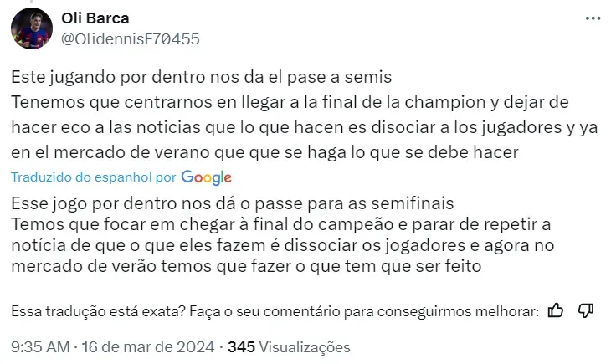Click the translated line 'Esse jogo por dentro'
The height and width of the screenshot is (364, 611).
tap(232, 203)
